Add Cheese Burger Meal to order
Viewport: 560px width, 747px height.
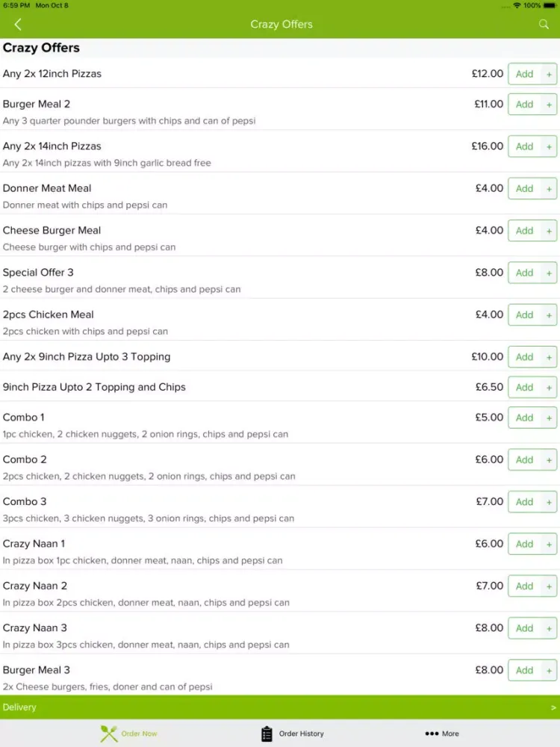point(524,231)
